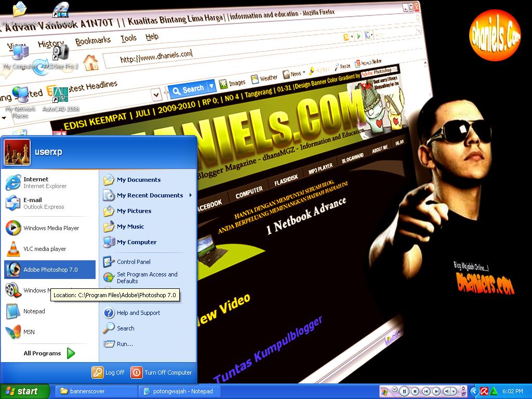Click Turn Off Computer button
The width and height of the screenshot is (532, 399).
[162, 373]
